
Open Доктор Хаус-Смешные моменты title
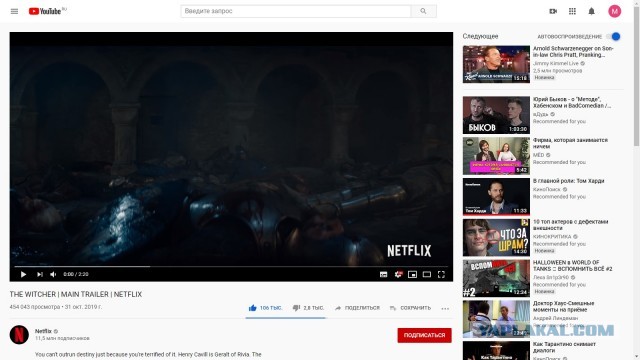pyautogui.click(x=564, y=307)
